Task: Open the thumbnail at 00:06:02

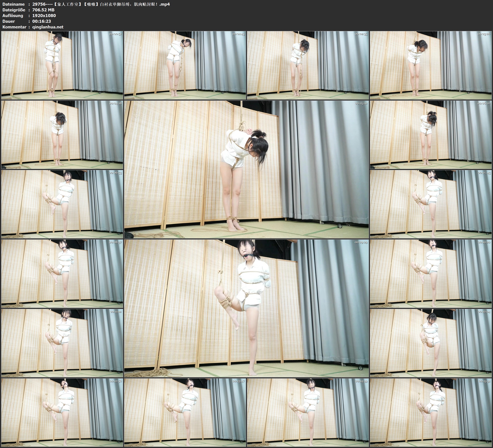Action: (x=431, y=135)
